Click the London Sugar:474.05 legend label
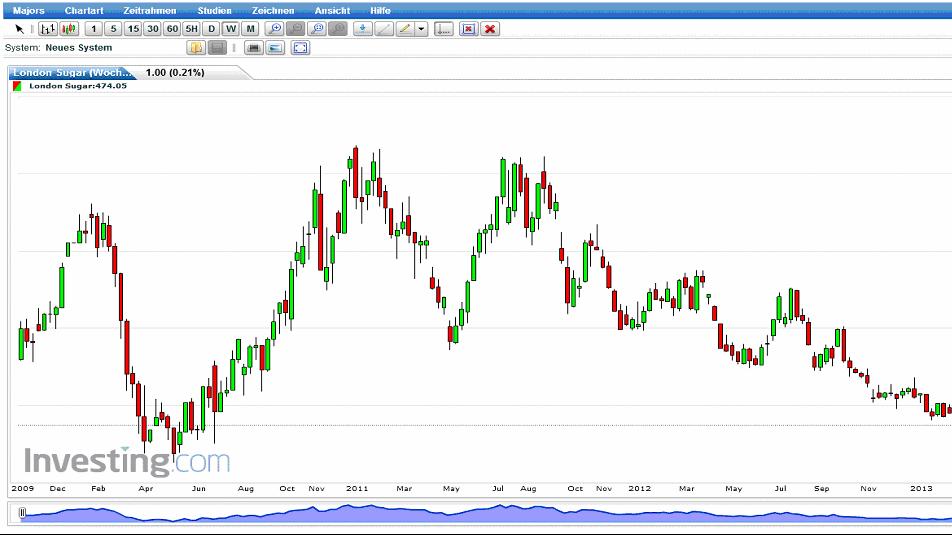 pos(78,86)
